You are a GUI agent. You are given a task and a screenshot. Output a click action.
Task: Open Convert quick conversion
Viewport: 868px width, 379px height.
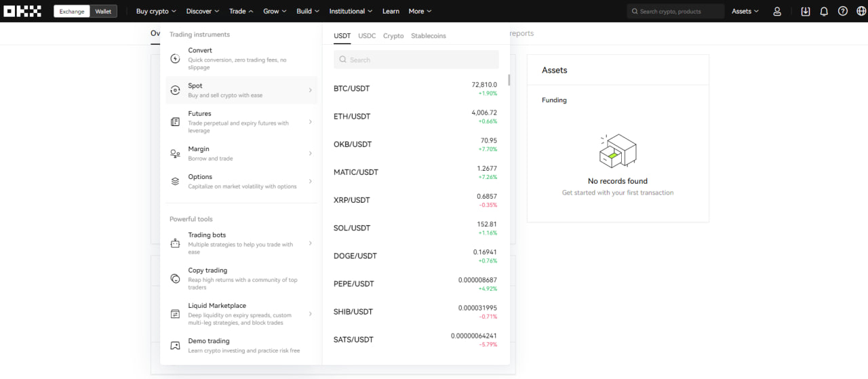click(241, 58)
